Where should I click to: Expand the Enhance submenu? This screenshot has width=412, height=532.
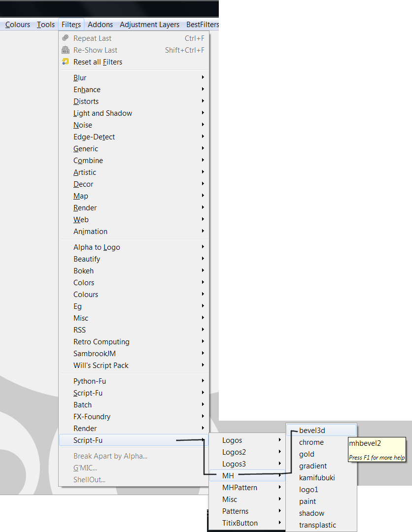coord(134,90)
